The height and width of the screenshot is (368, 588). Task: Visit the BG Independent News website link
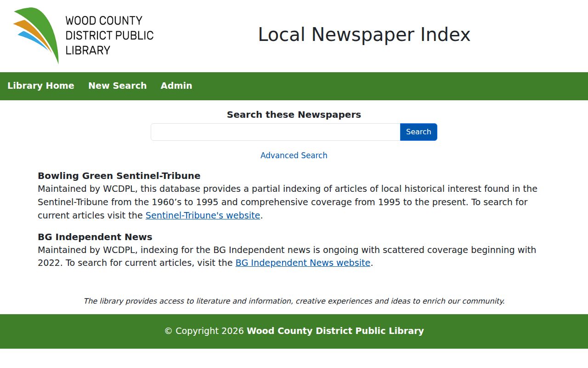pos(303,263)
